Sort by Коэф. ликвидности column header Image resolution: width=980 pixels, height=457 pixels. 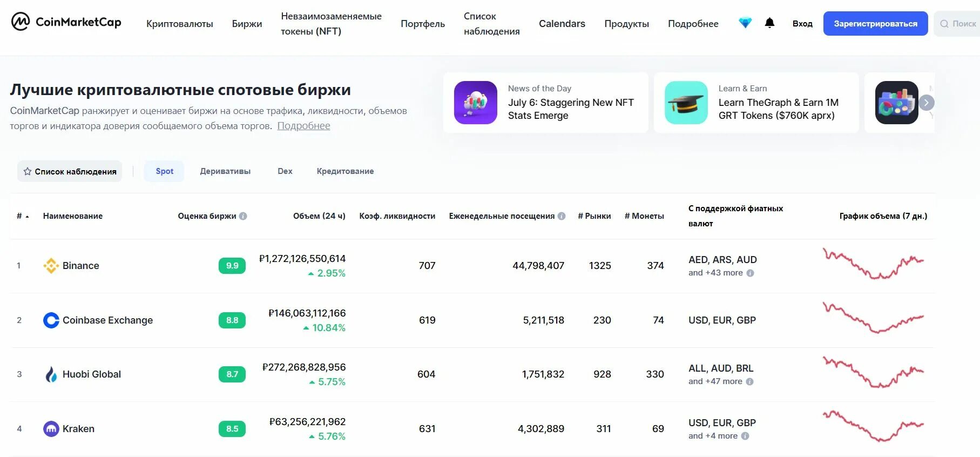coord(397,216)
